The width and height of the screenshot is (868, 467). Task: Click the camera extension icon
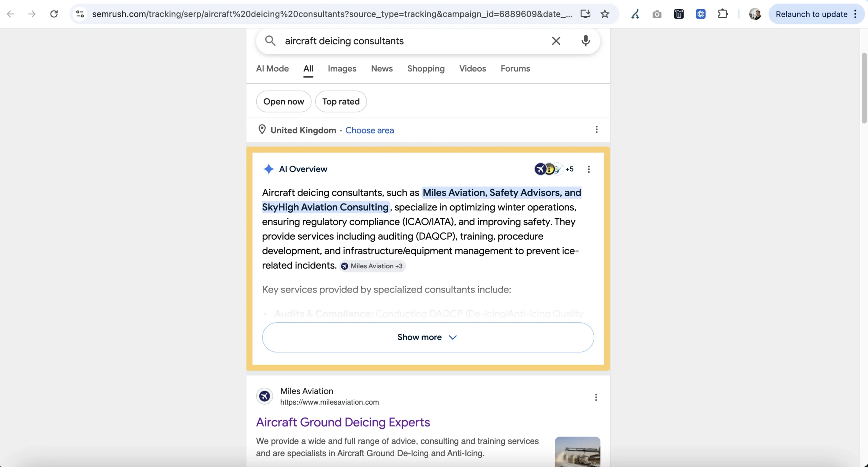tap(657, 14)
